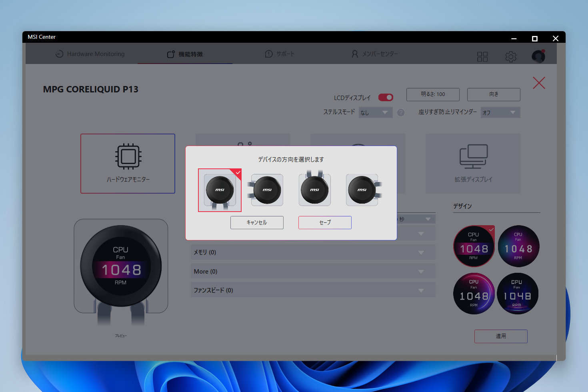This screenshot has width=588, height=392.
Task: Open the ステルスモード dropdown
Action: pos(376,112)
